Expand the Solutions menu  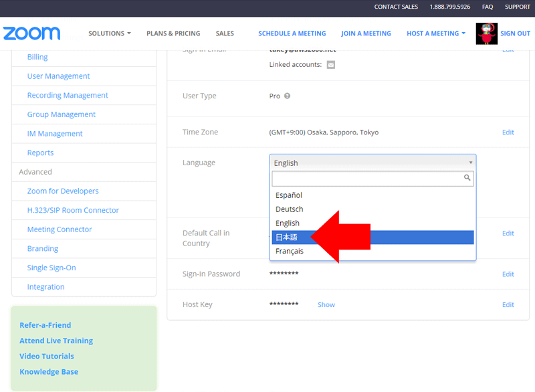110,33
